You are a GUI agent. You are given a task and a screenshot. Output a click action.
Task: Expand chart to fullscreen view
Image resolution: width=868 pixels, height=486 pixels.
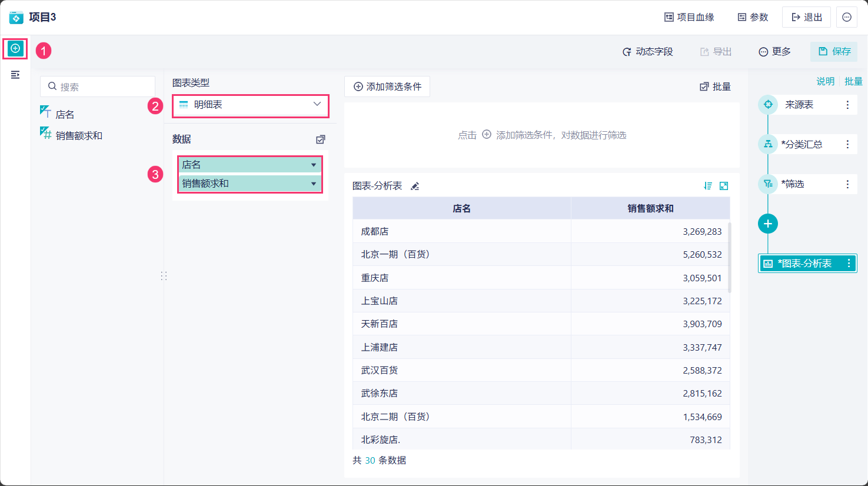pos(724,186)
